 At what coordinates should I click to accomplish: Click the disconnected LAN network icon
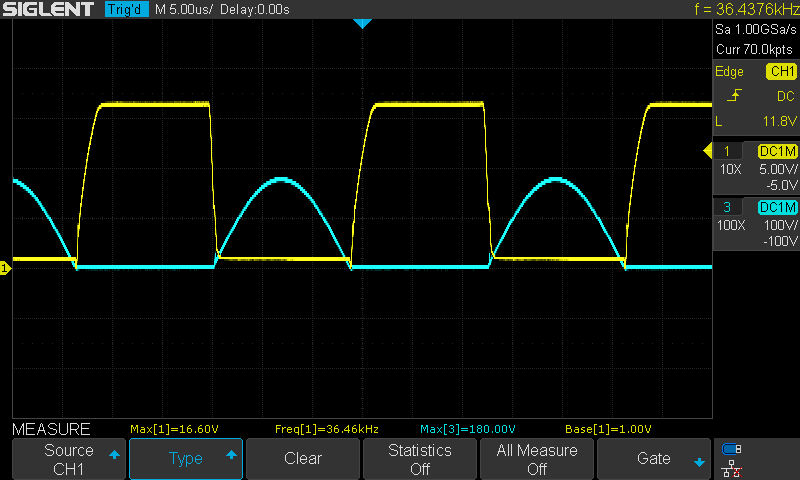[732, 469]
